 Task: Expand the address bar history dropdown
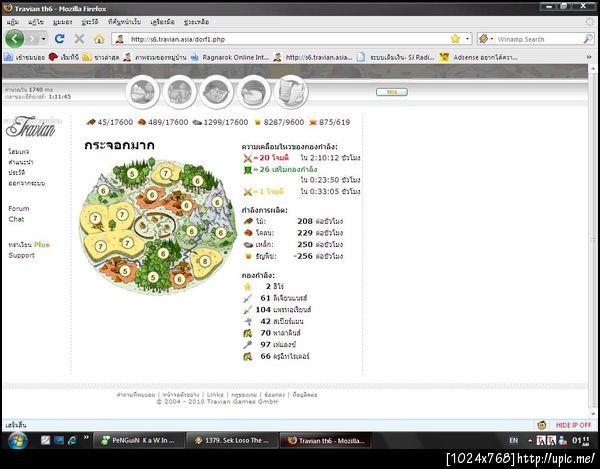467,39
